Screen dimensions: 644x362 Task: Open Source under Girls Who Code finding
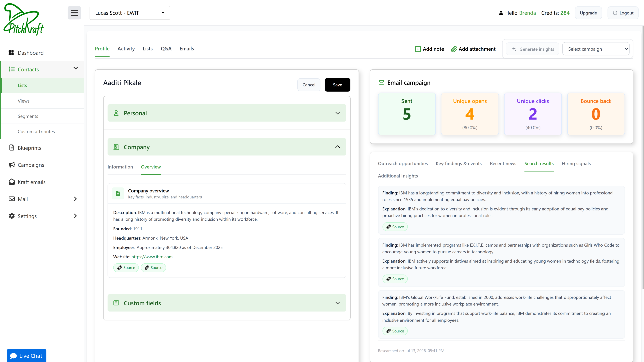tap(395, 279)
